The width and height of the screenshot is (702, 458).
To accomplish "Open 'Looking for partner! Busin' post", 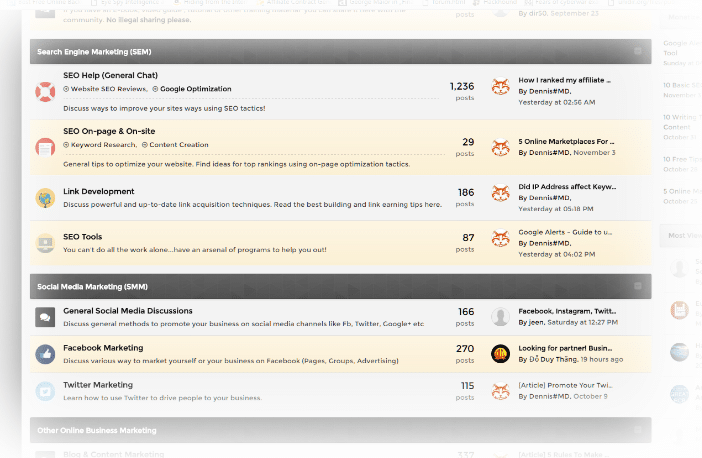I will click(565, 348).
